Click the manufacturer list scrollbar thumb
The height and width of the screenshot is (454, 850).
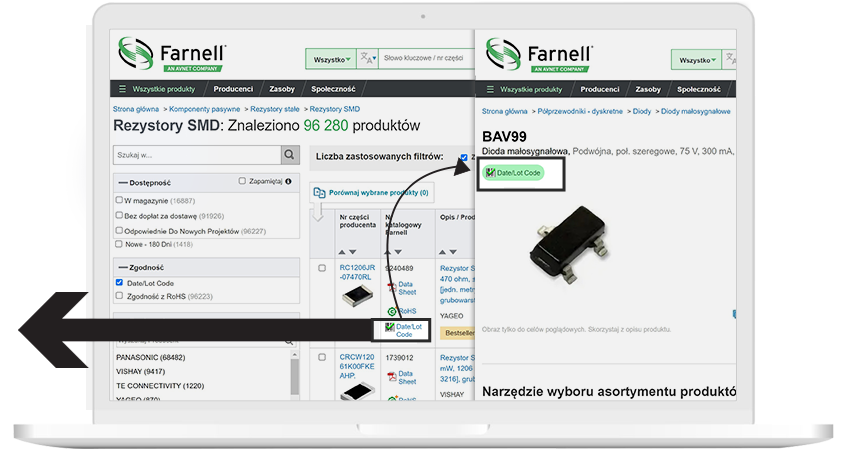point(295,377)
